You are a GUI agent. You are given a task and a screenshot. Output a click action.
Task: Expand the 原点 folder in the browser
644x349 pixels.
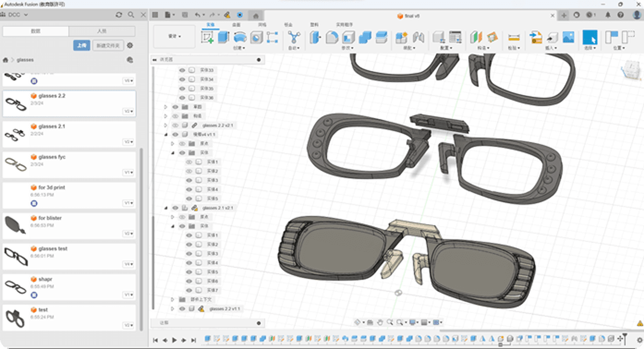174,144
